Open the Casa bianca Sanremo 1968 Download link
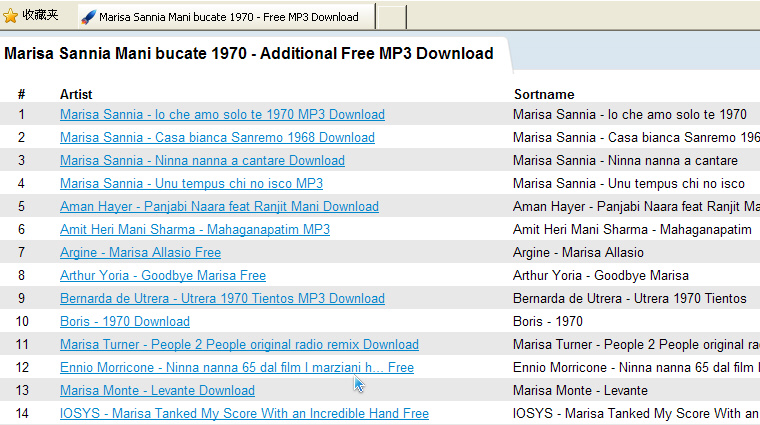Viewport: 760px width, 425px height. point(217,137)
